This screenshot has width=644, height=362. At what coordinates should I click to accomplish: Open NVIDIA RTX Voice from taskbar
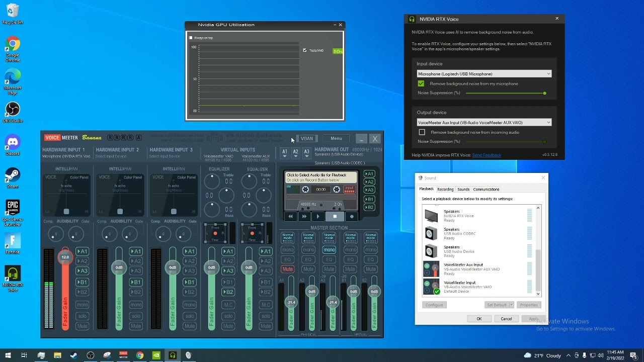tap(173, 355)
